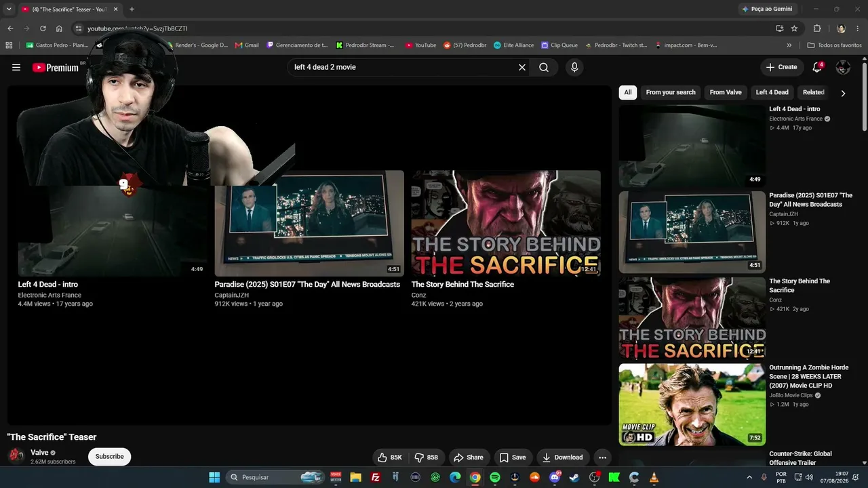Viewport: 868px width, 488px height.
Task: Download the video
Action: click(563, 457)
